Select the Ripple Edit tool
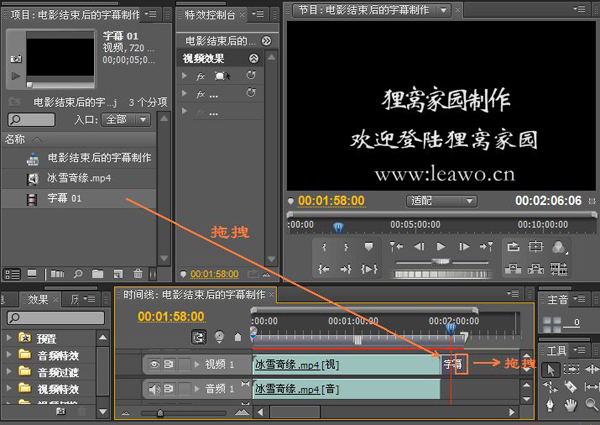 pyautogui.click(x=592, y=370)
